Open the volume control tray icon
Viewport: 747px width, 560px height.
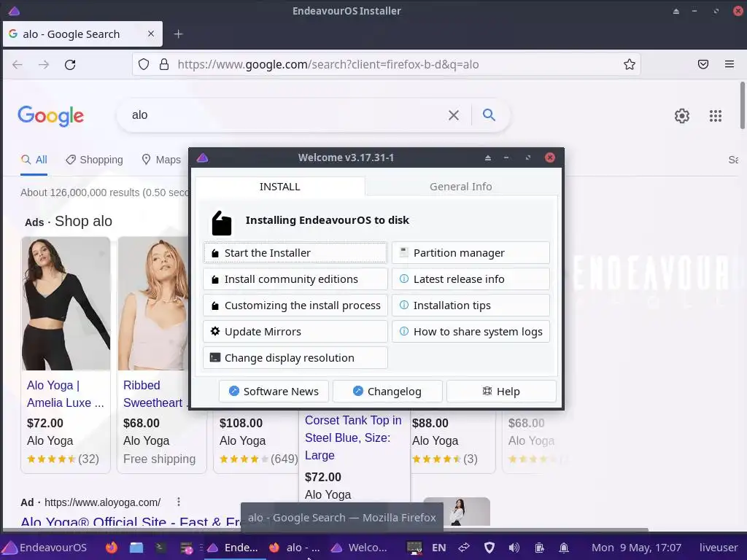tap(514, 548)
